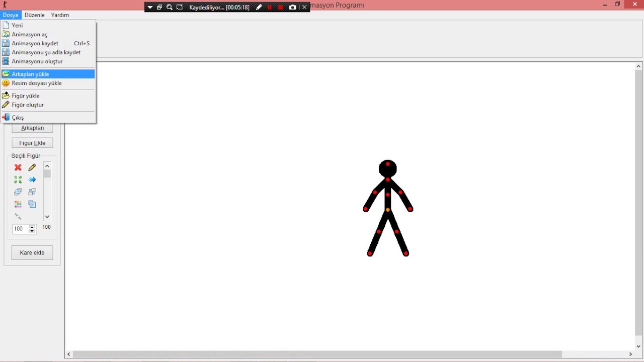Image resolution: width=644 pixels, height=362 pixels.
Task: Select Figür yükle menu item
Action: click(48, 96)
